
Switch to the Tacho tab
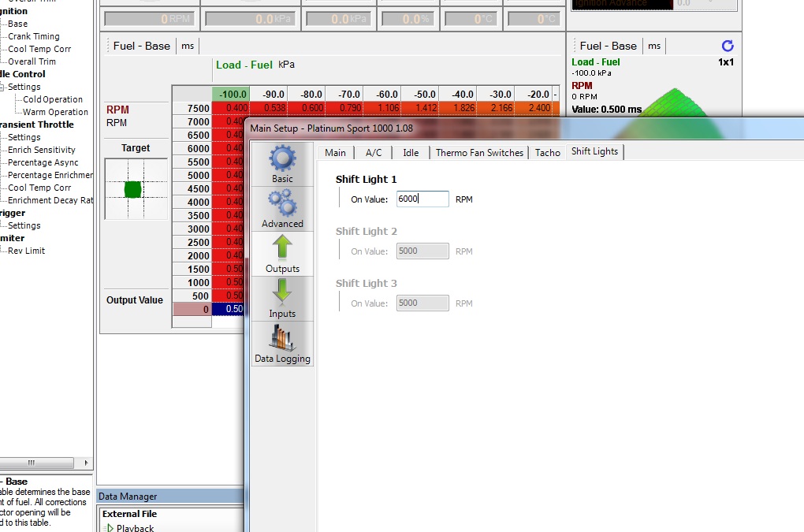[x=547, y=153]
